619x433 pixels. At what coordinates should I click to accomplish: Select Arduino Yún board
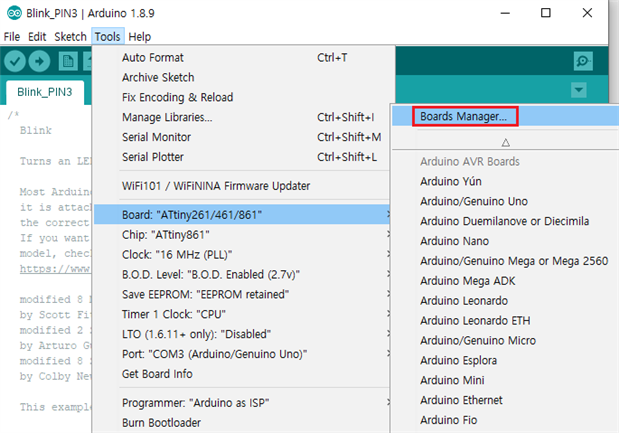tap(505, 182)
